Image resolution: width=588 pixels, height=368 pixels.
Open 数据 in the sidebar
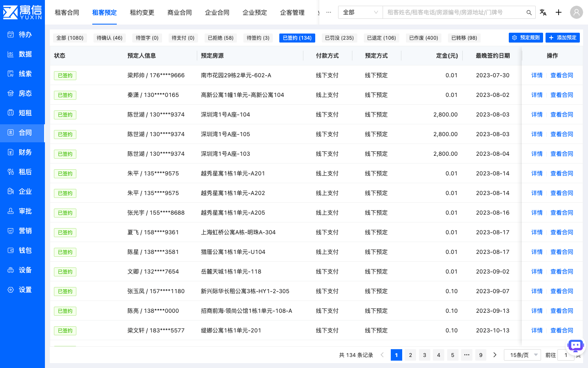tap(22, 54)
